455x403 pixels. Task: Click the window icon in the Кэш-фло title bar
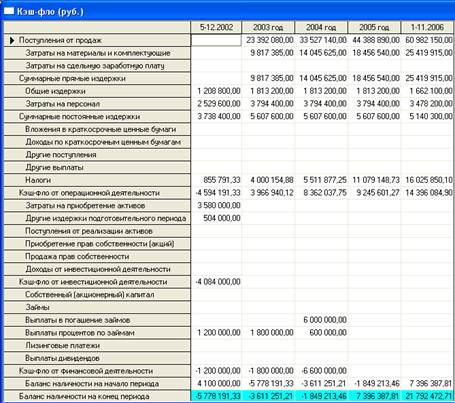tap(9, 11)
